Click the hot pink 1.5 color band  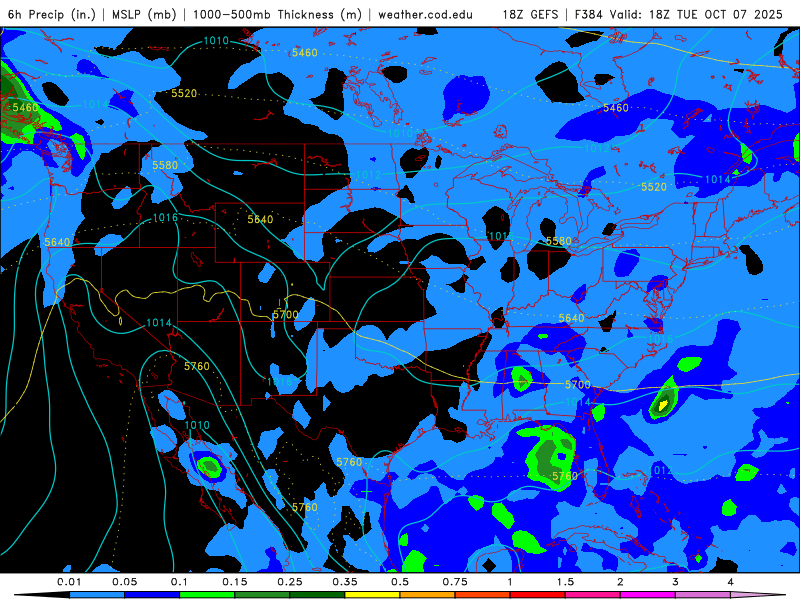click(x=593, y=595)
